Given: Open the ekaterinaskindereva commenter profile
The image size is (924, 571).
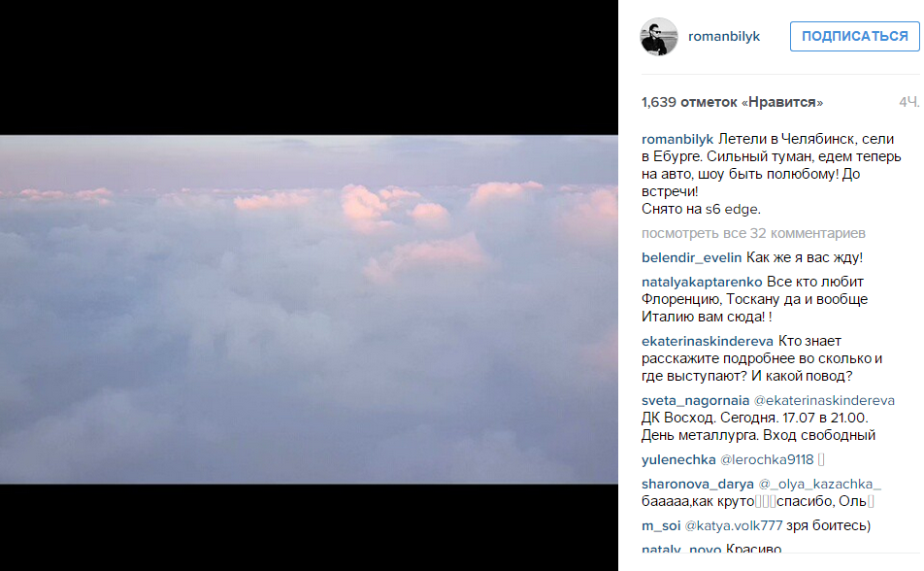Looking at the screenshot, I should [708, 342].
